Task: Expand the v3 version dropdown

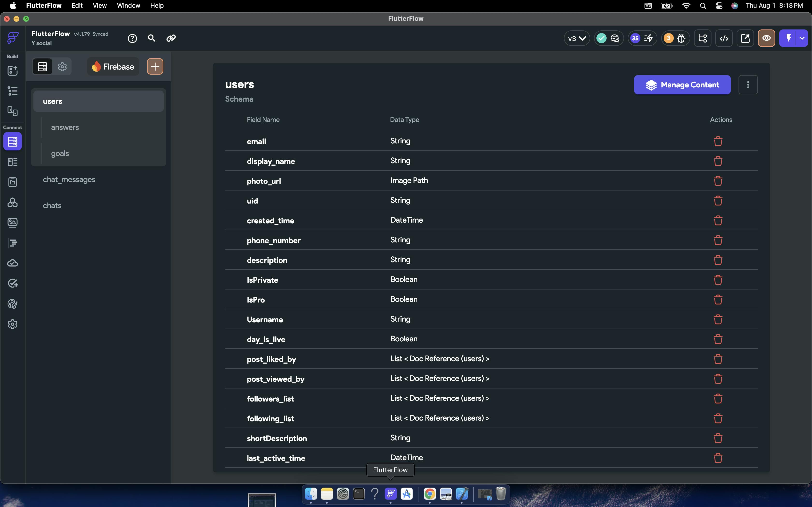Action: coord(576,38)
